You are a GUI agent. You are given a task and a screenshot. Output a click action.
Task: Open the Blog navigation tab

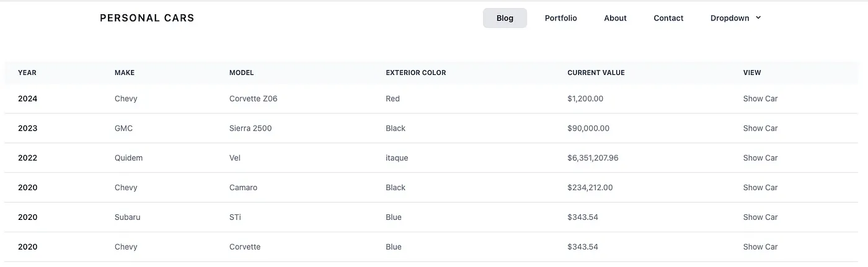[x=505, y=18]
